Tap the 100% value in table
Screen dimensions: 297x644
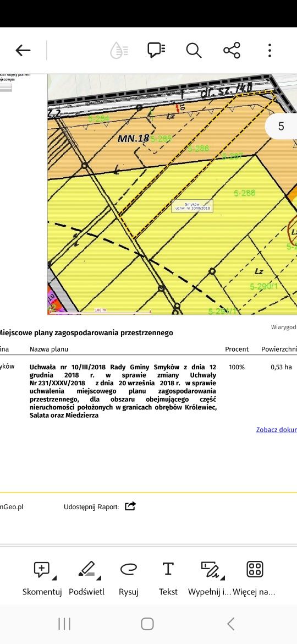[x=237, y=367]
